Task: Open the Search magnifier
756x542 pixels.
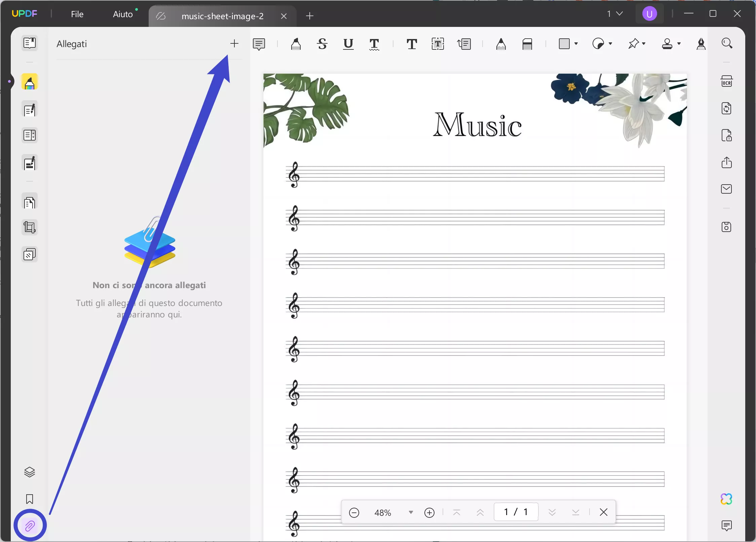Action: tap(727, 43)
